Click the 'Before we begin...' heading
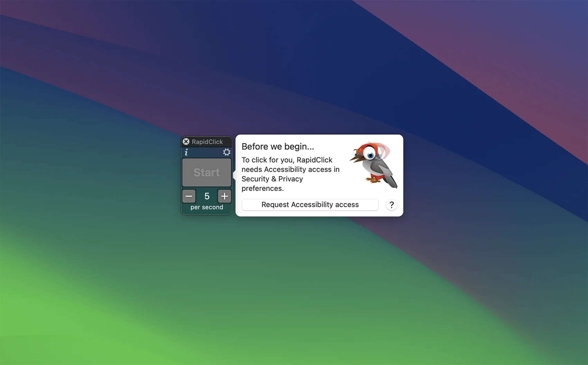The image size is (588, 365). (x=278, y=146)
